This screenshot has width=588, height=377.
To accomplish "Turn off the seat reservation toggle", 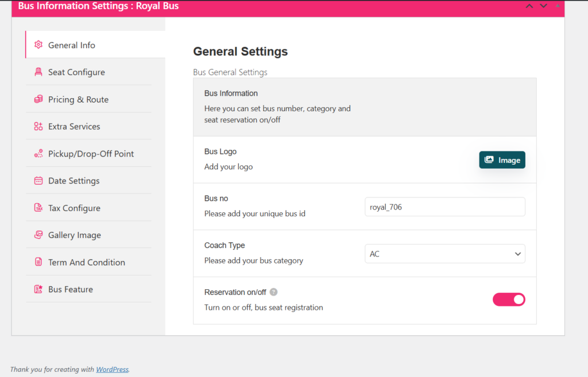I will [x=509, y=299].
